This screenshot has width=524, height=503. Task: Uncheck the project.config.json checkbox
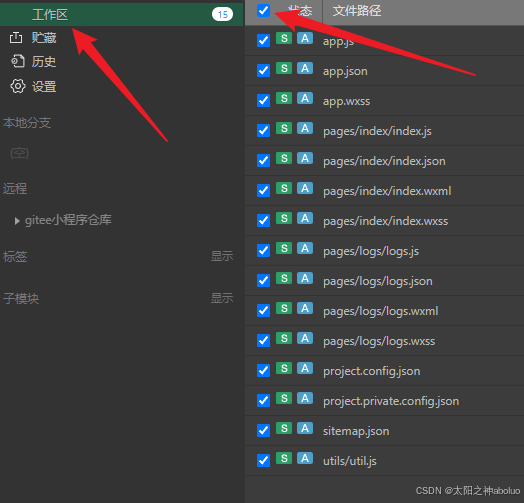[263, 370]
